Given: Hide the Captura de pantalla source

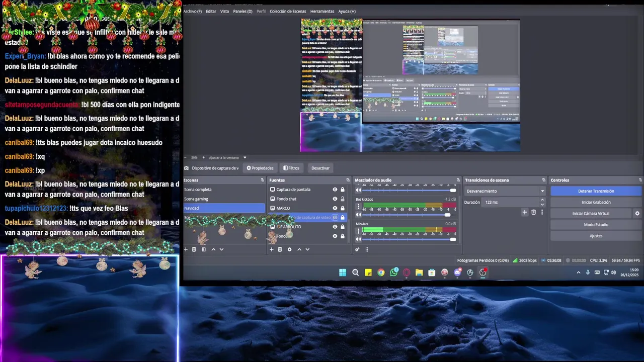Looking at the screenshot, I should click(x=335, y=190).
